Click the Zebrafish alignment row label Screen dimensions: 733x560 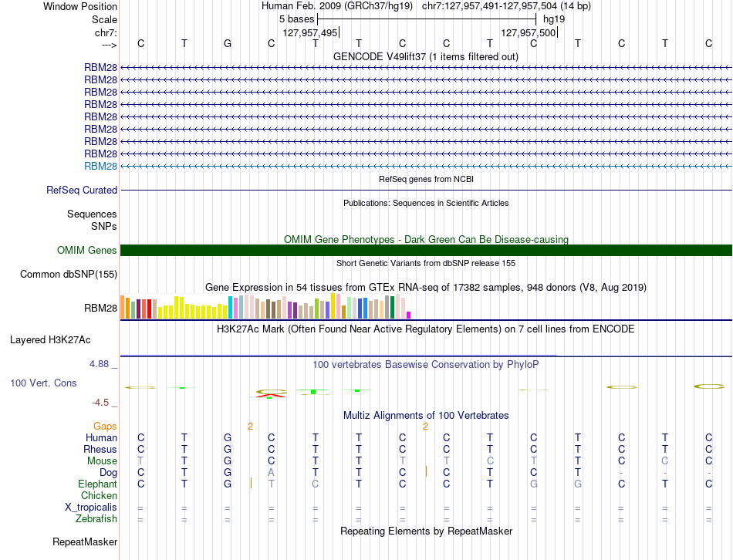coord(96,519)
